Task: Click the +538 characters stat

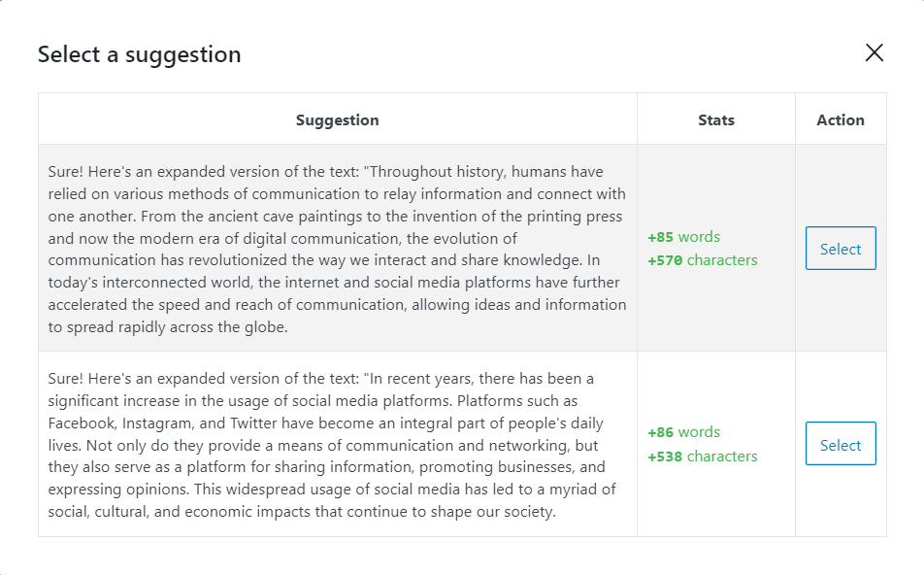Action: click(x=703, y=456)
